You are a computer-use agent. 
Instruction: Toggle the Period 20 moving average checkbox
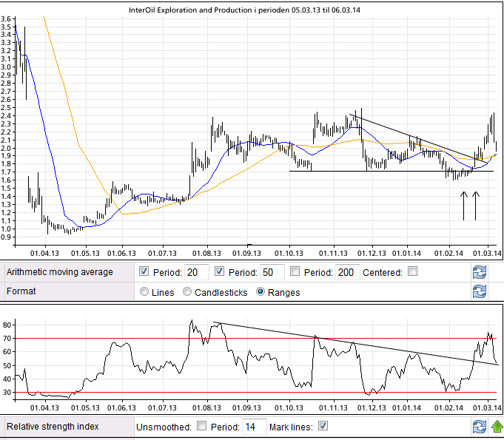coord(144,272)
